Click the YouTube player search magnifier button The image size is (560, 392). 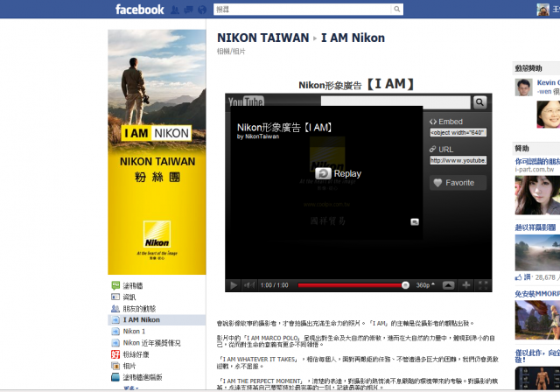click(479, 102)
